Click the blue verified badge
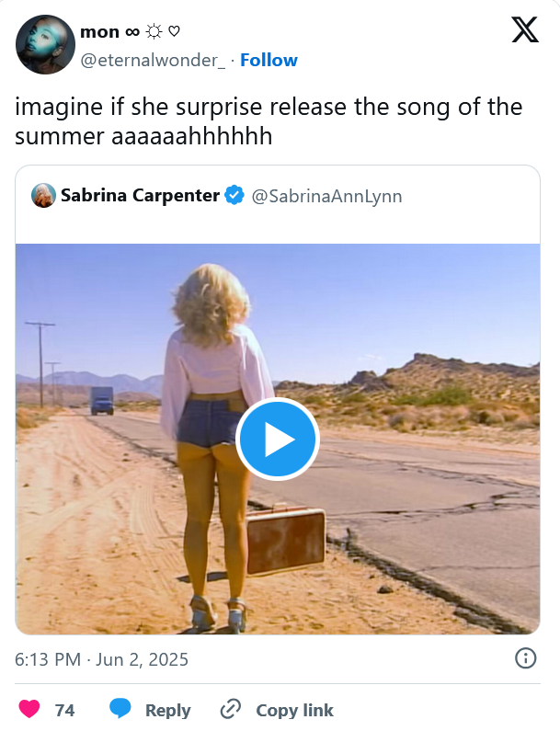Screen dimensions: 560x731 point(234,195)
